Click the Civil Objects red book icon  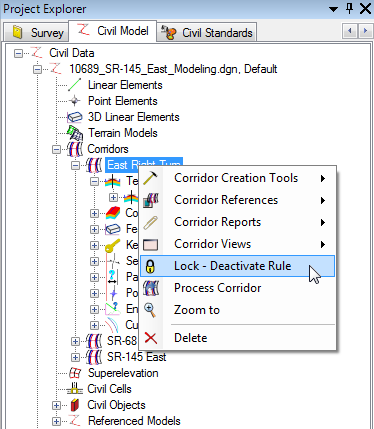(75, 405)
